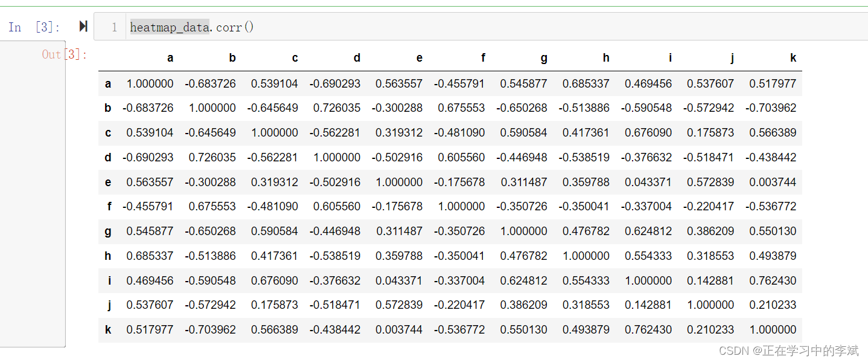Click the output collapse area below Out[3]
Image resolution: width=868 pixels, height=362 pixels.
click(33, 195)
